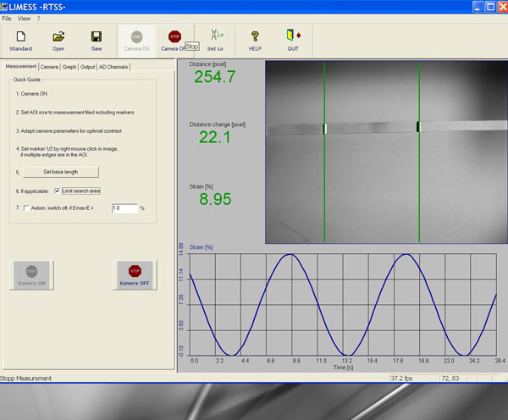Click the Set Lo toolbar icon

click(x=215, y=36)
